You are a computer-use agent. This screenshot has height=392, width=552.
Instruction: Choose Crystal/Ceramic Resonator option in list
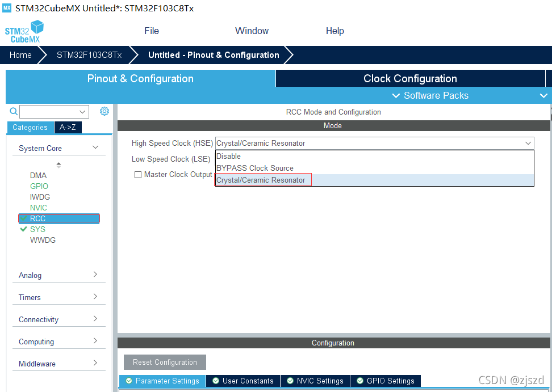click(x=375, y=180)
